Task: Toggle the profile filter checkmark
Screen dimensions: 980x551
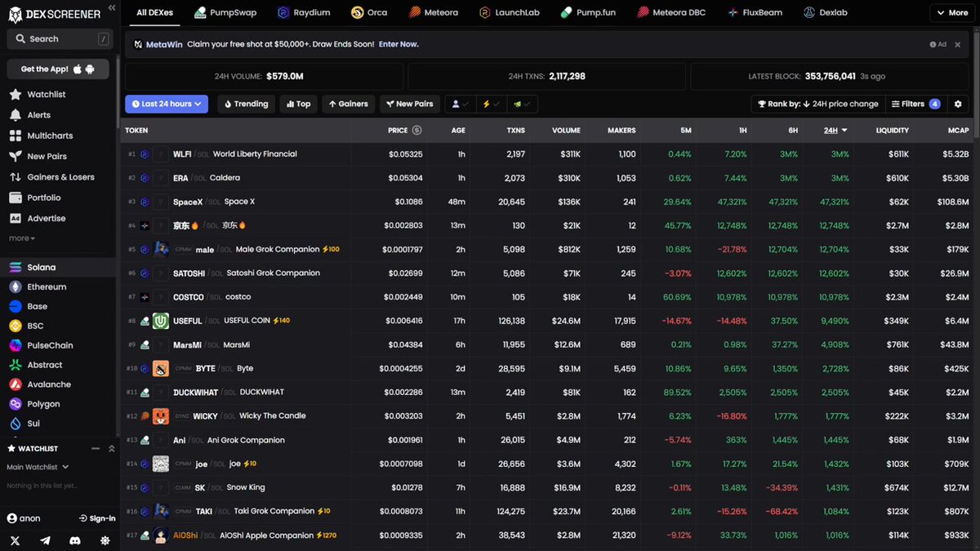Action: point(460,104)
